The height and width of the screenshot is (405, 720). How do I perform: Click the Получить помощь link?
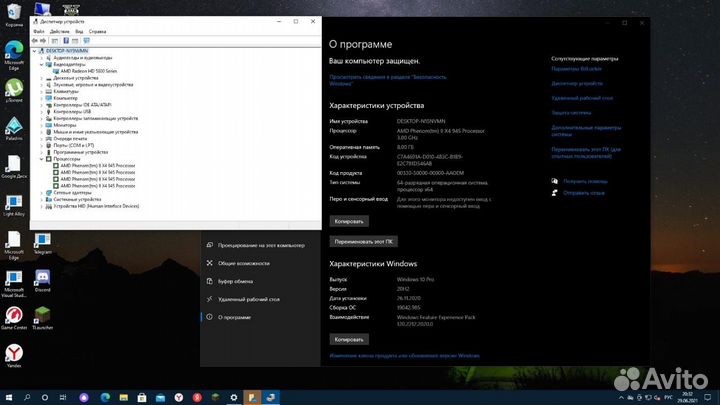[x=585, y=181]
